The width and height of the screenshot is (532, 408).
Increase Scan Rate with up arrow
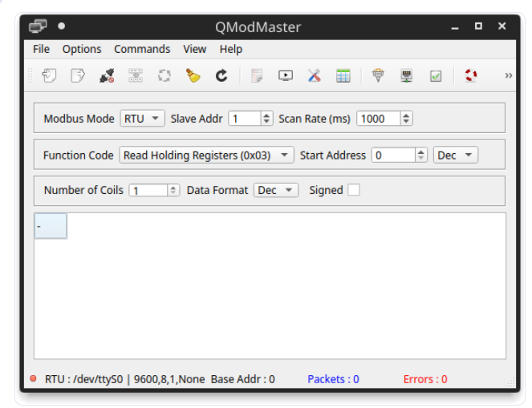[406, 115]
